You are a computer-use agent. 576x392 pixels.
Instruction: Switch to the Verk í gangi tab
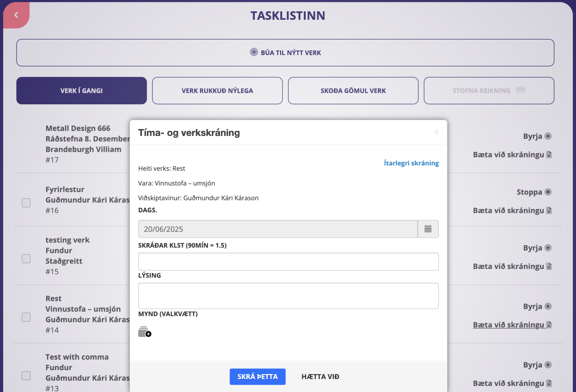point(81,91)
